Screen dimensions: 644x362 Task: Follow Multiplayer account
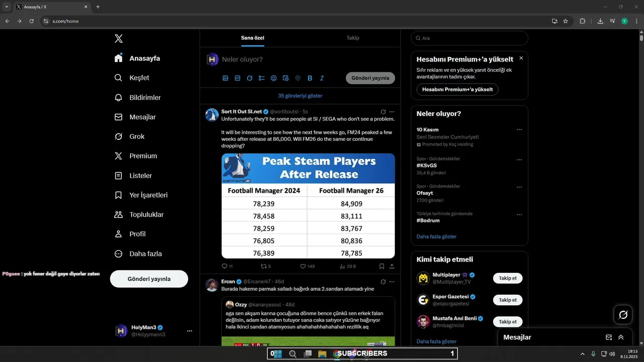508,278
